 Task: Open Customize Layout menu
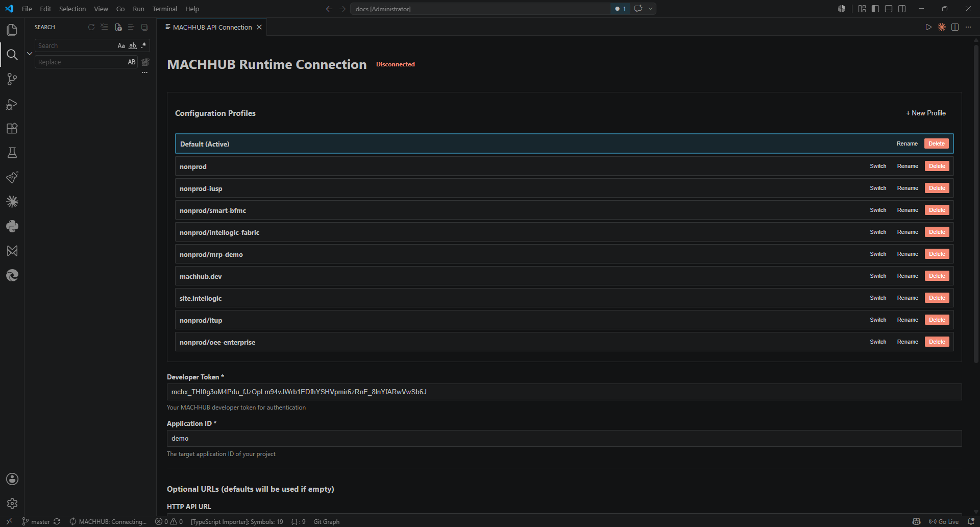click(x=862, y=9)
